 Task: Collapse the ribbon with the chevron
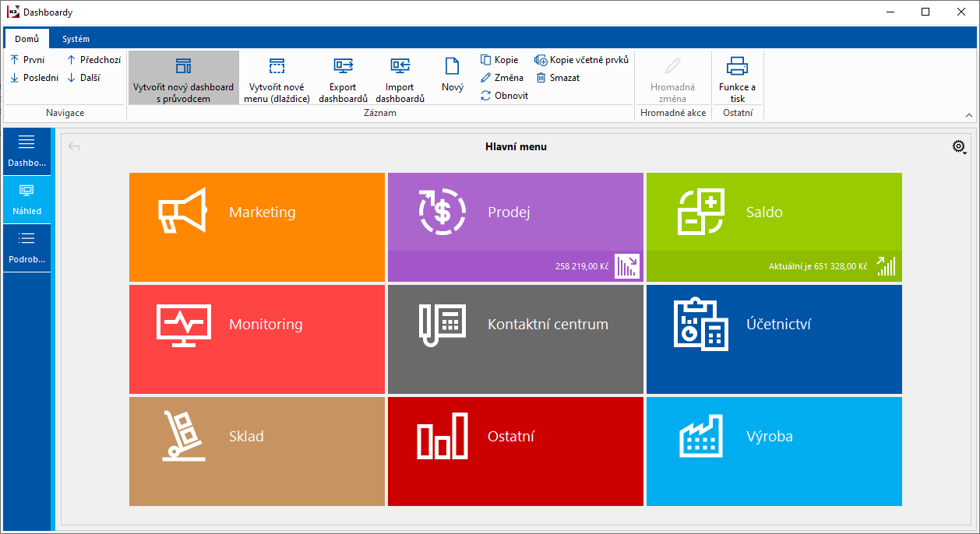pyautogui.click(x=969, y=115)
